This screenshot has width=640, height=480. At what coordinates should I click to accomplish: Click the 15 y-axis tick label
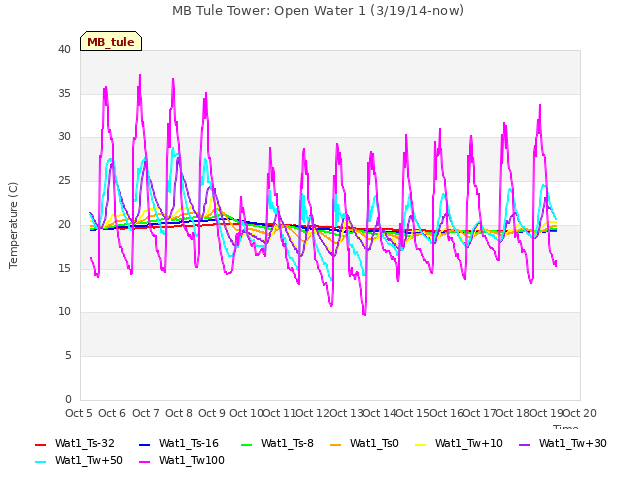[x=64, y=268]
